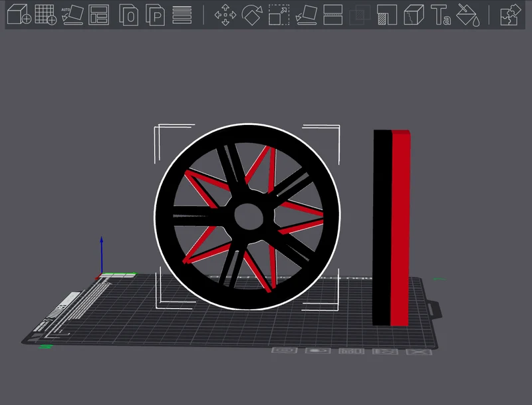532x405 pixels.
Task: Split to parts using the P icon
Action: [x=155, y=15]
